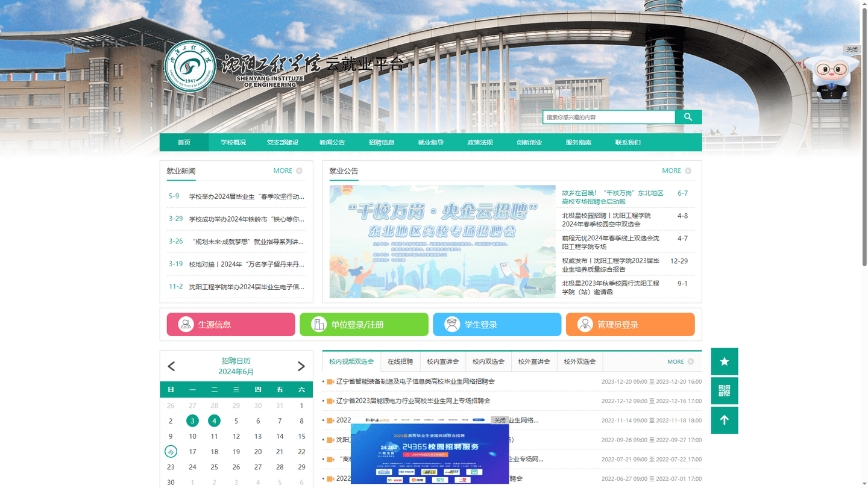This screenshot has width=868, height=488.
Task: Open announcement 故乡在召唤！“千校万岗”东北地区
Action: click(x=613, y=197)
